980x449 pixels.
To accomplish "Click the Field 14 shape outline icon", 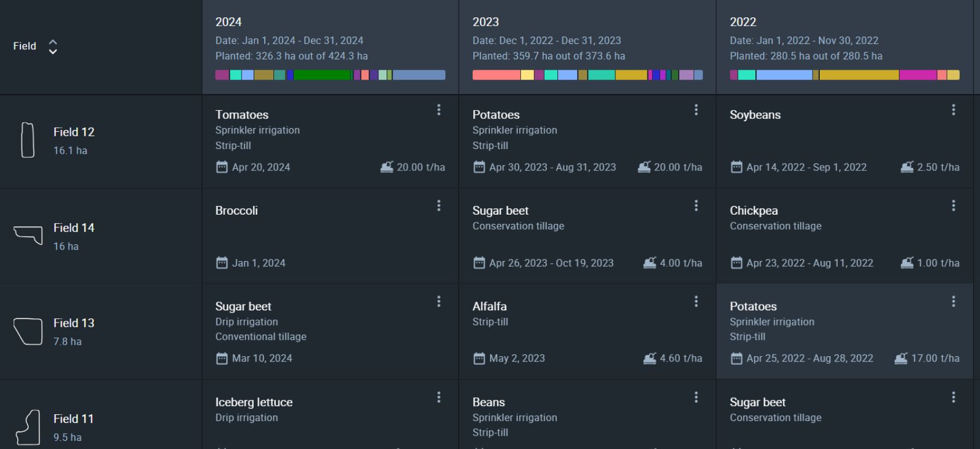I will (x=28, y=235).
